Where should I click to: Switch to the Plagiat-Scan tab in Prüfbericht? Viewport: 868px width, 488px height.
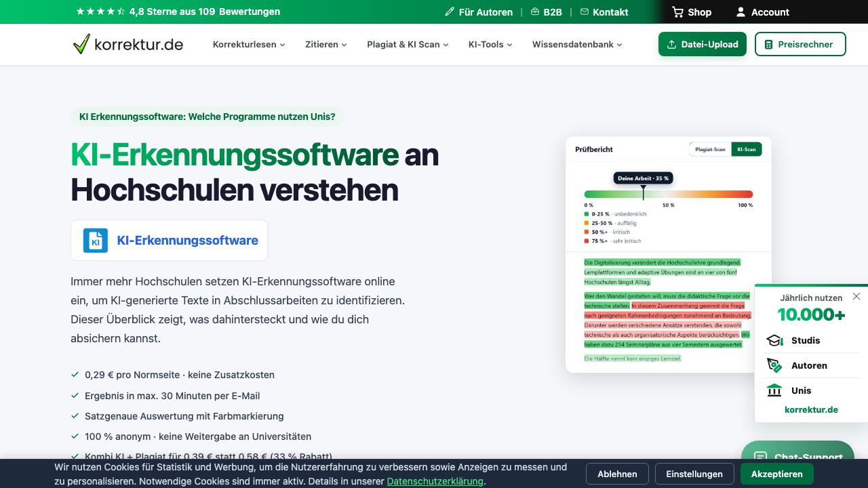click(710, 149)
